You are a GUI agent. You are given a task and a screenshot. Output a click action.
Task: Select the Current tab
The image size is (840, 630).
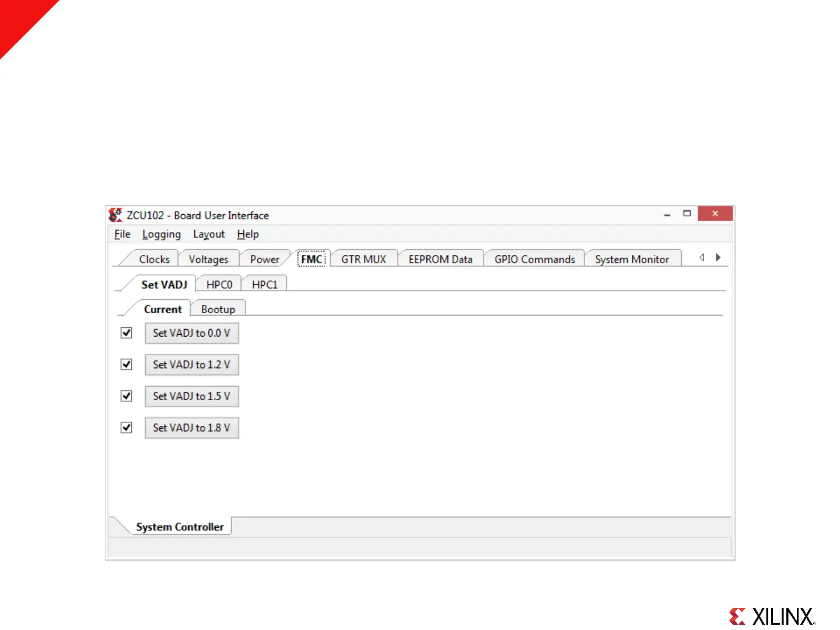(163, 309)
